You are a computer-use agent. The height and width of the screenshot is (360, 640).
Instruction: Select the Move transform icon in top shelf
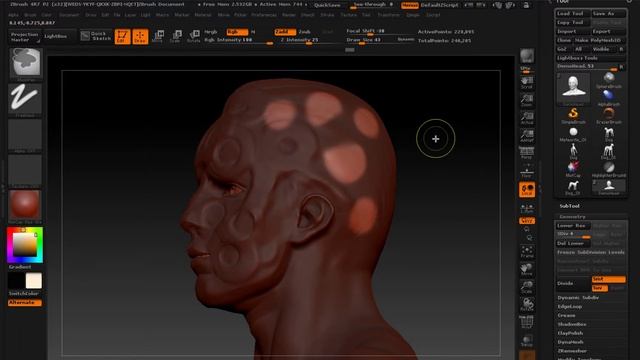click(x=158, y=36)
